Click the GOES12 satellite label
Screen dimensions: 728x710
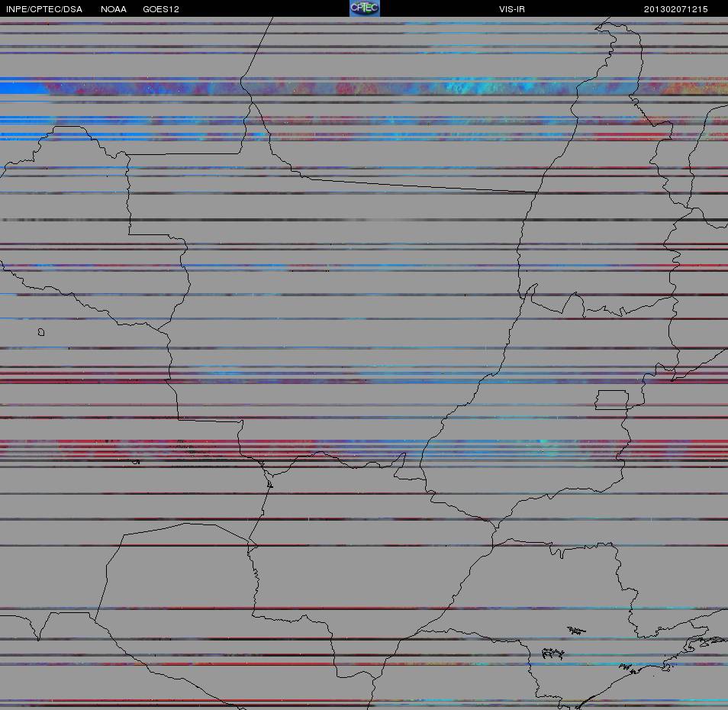(161, 9)
